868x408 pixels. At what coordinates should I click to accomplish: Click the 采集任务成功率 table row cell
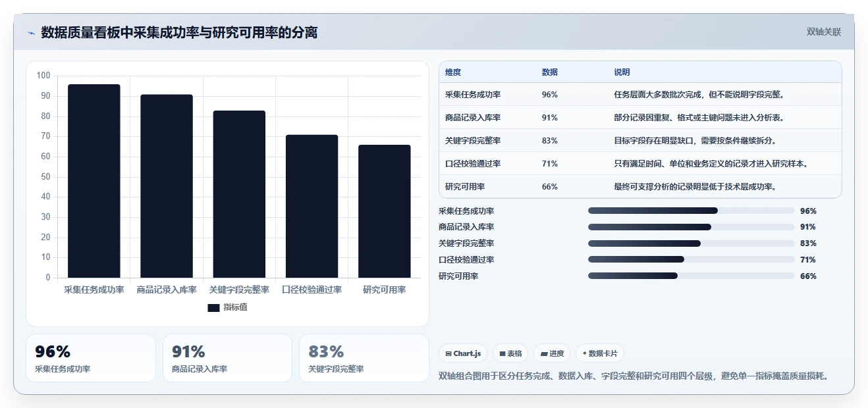click(473, 95)
